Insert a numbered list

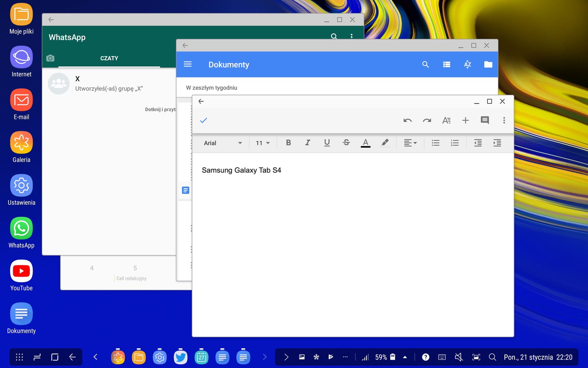pyautogui.click(x=455, y=143)
